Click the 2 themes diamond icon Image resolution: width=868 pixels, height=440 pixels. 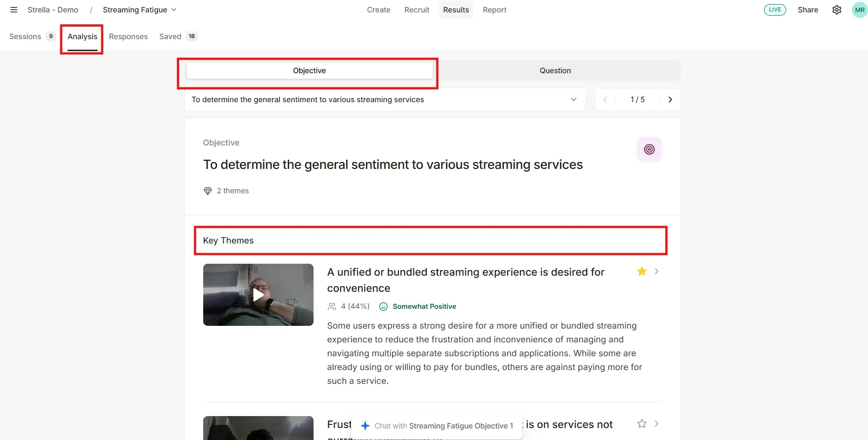pyautogui.click(x=208, y=191)
